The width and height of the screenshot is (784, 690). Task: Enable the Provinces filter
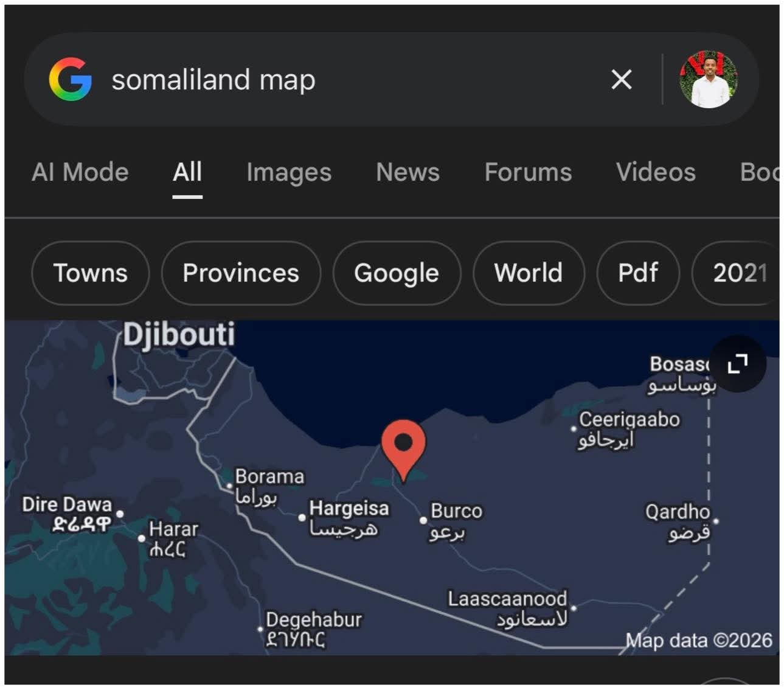tap(241, 273)
